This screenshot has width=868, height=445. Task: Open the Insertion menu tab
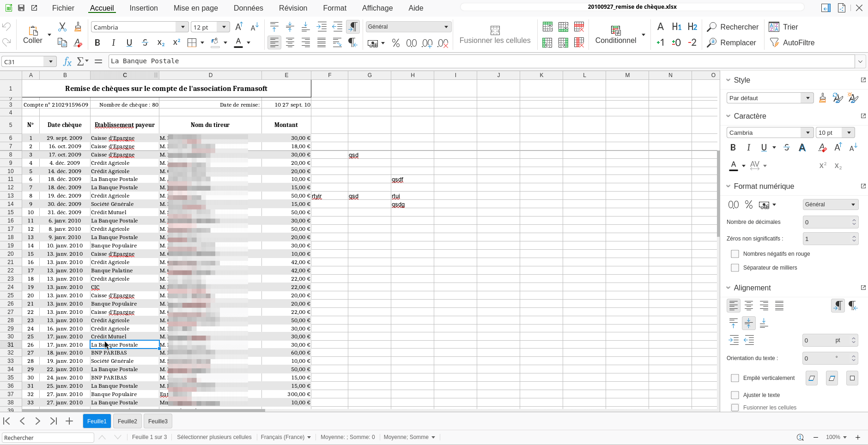coord(144,8)
